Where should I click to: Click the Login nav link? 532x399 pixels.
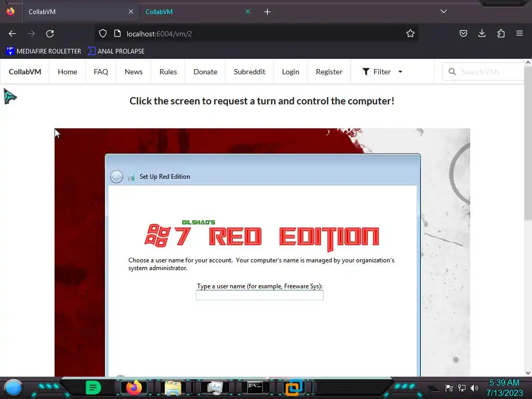click(x=290, y=72)
